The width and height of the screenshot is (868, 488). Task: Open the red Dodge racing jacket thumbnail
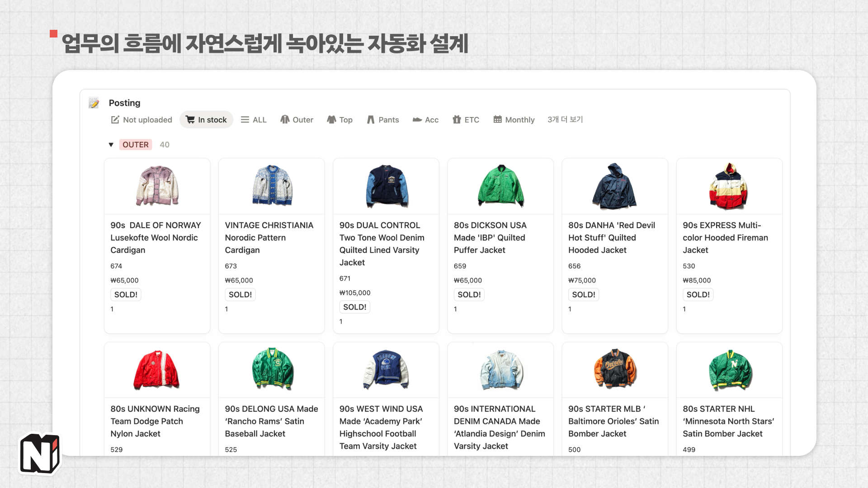(x=157, y=370)
